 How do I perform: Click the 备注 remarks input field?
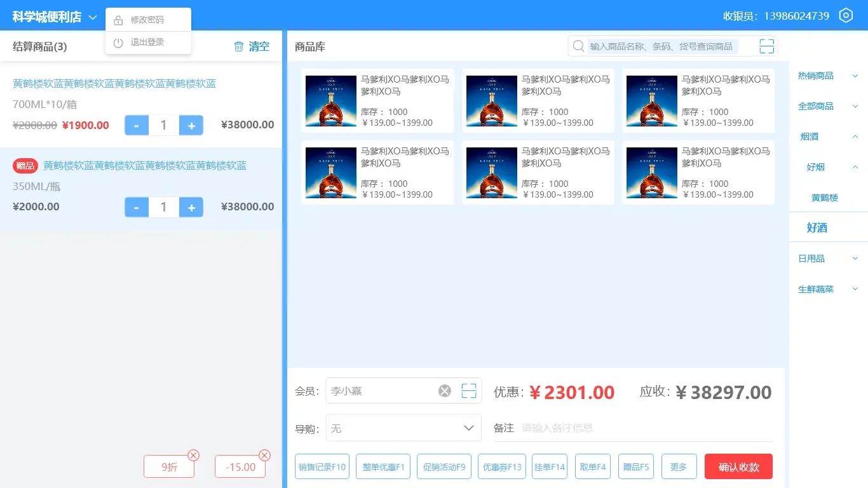pyautogui.click(x=647, y=428)
